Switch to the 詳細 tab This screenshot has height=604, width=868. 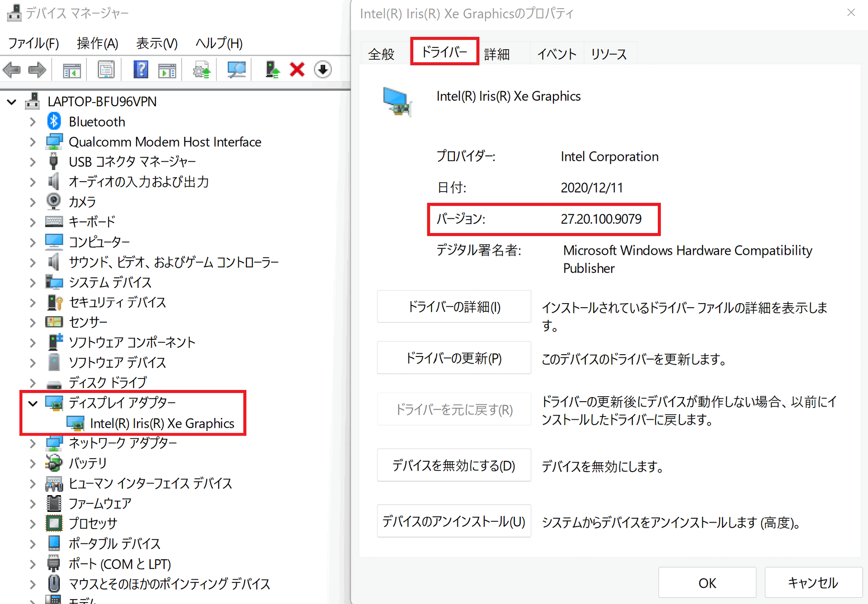[x=497, y=54]
